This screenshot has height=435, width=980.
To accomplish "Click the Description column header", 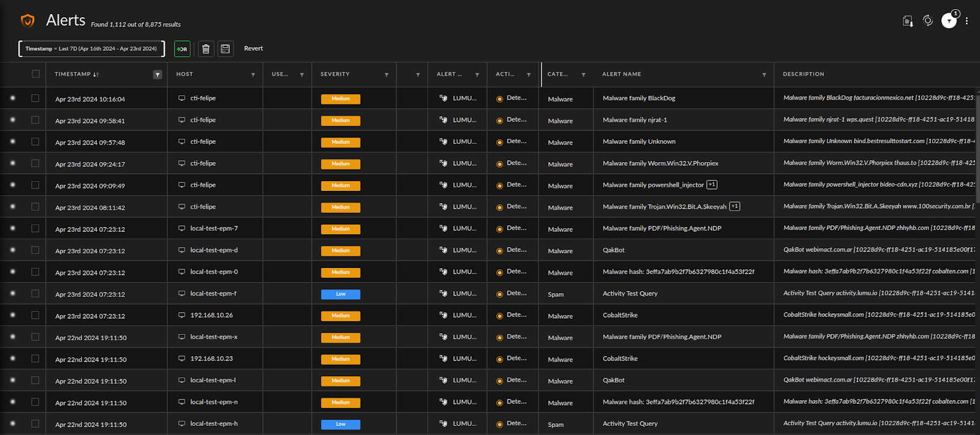I will click(x=803, y=74).
